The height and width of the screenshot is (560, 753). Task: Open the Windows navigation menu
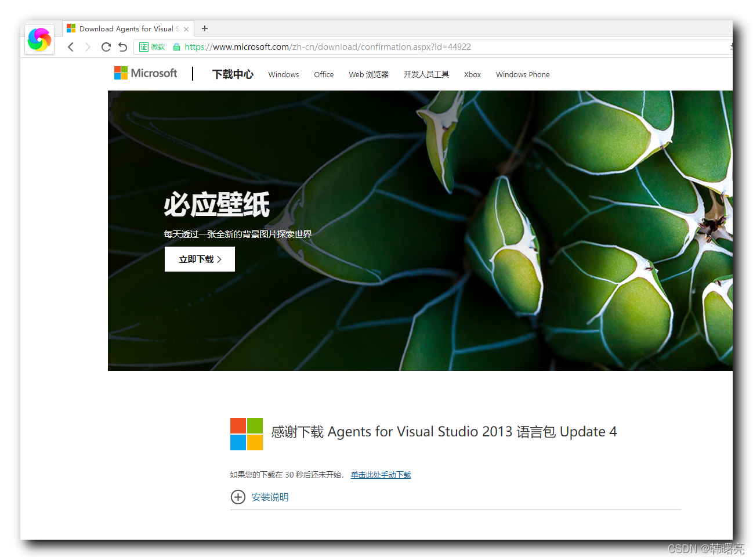click(x=284, y=75)
